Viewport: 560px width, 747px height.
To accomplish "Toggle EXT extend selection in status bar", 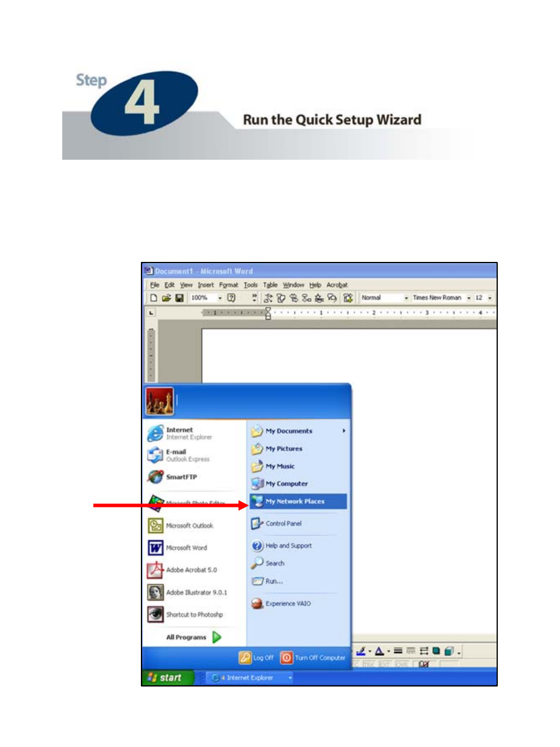I will [x=385, y=664].
